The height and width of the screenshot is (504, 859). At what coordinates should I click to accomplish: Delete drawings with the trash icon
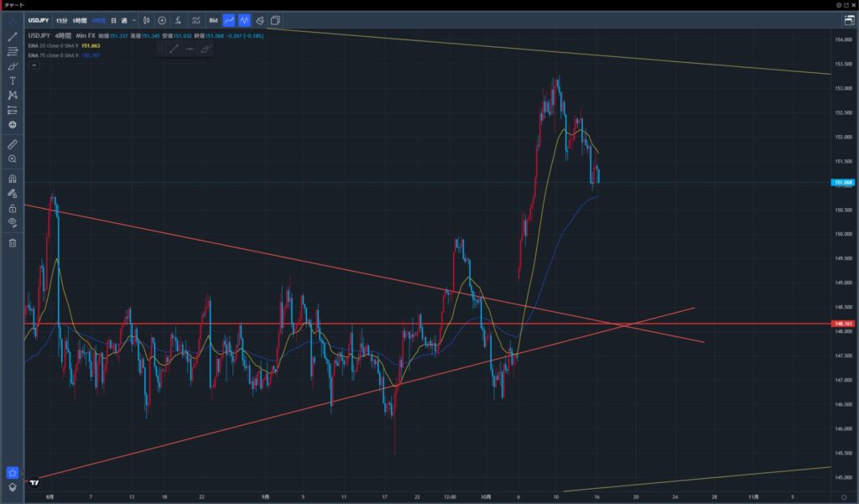tap(13, 243)
